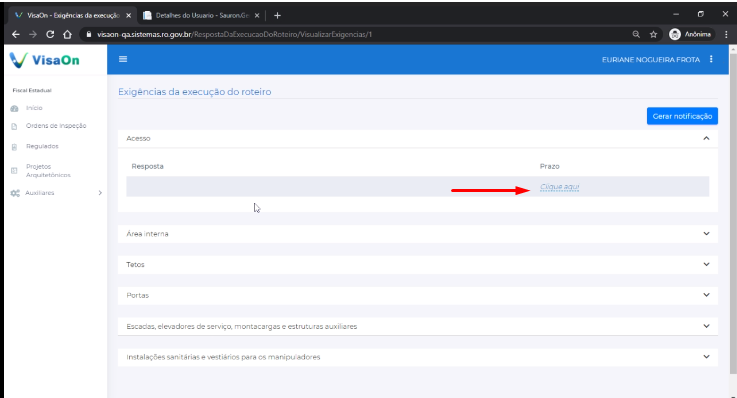Bookmark the page with the star icon
Viewport: 737px width, 398px height.
(653, 34)
